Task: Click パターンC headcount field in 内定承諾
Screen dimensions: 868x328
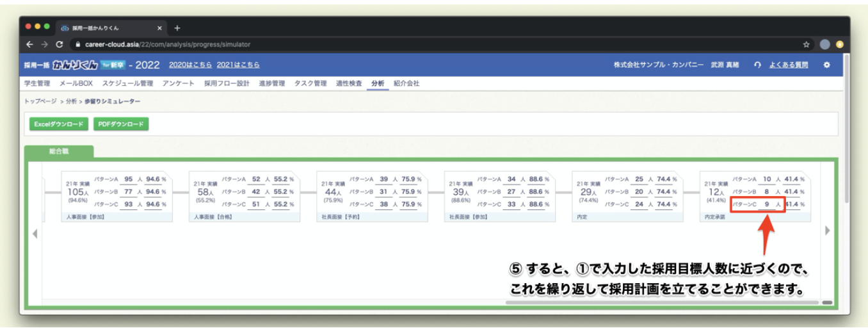Action: click(x=766, y=204)
